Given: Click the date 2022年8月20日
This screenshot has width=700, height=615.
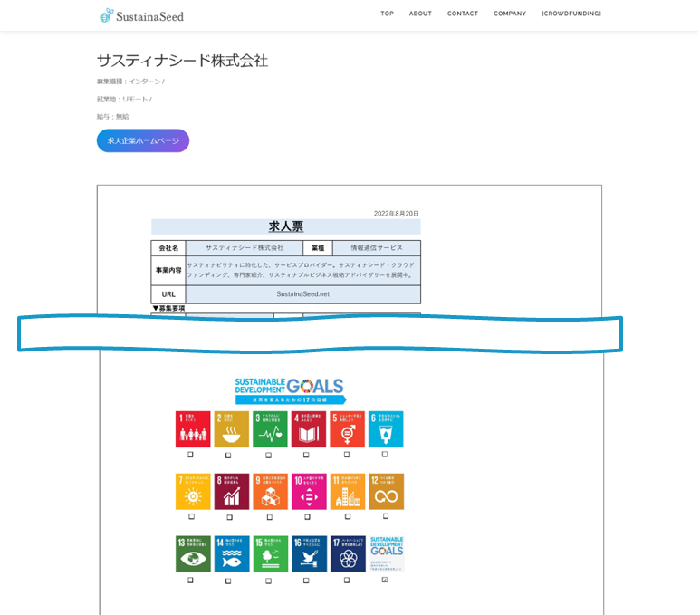Looking at the screenshot, I should 396,214.
